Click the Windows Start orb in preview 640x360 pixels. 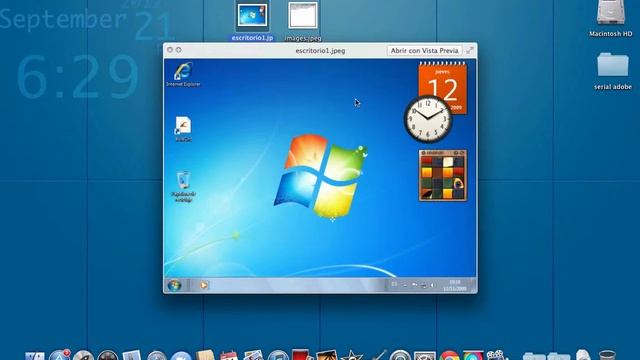(174, 285)
